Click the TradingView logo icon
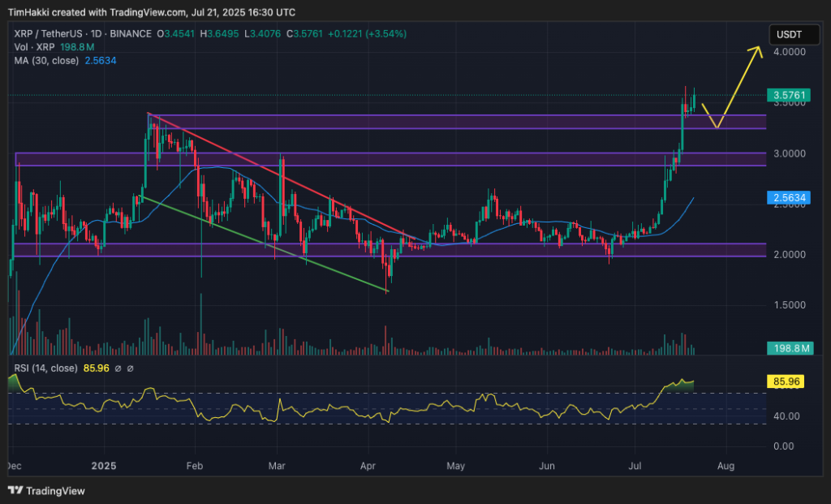Image resolution: width=831 pixels, height=504 pixels. 15,491
